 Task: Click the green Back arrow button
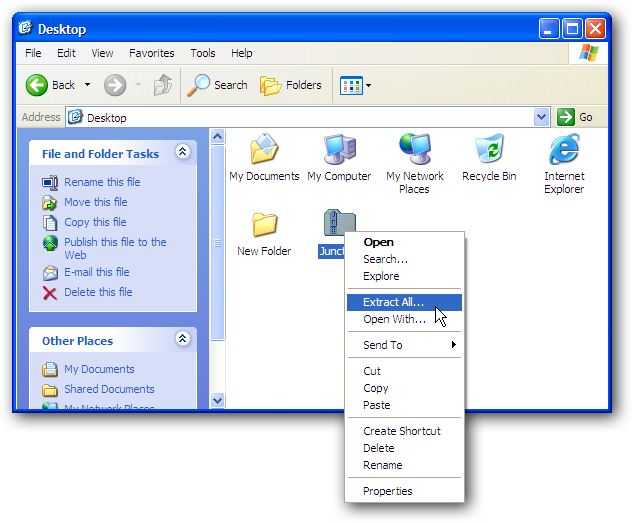(37, 85)
